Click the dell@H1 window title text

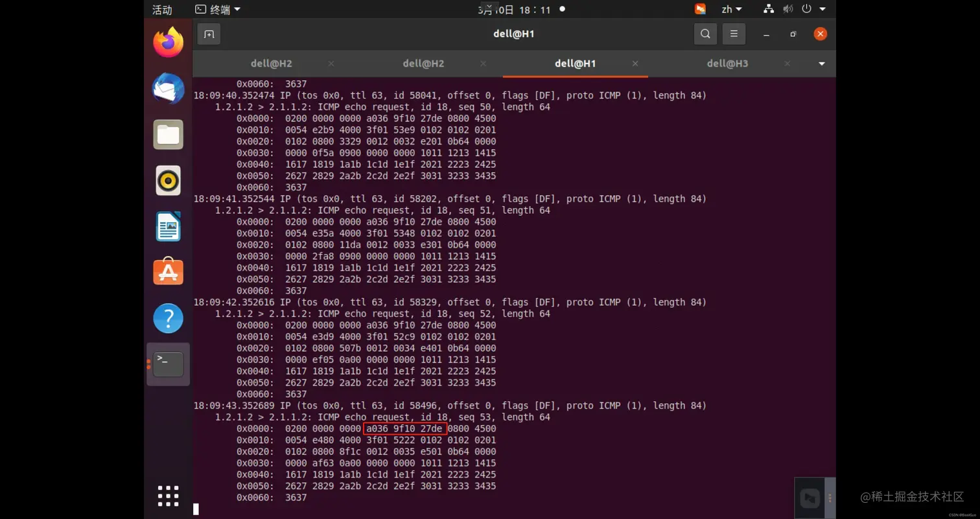coord(513,34)
